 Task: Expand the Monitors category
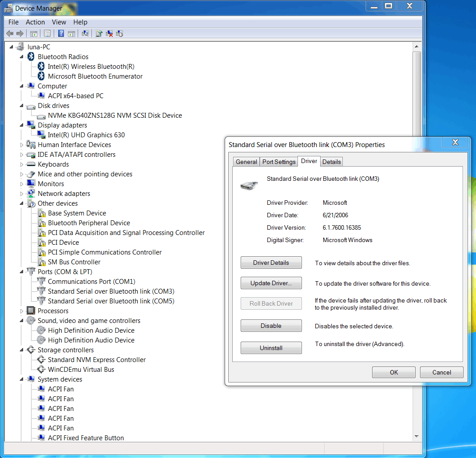tap(22, 184)
